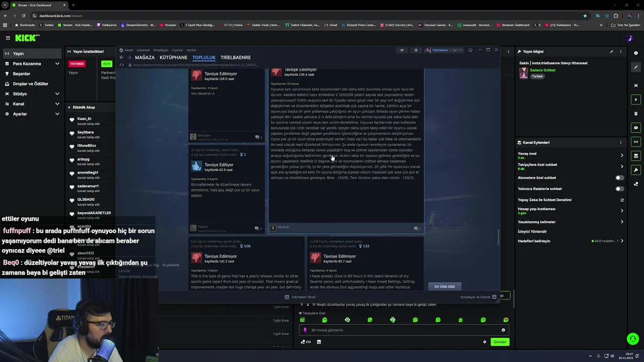Screen dimensions: 644x362
Task: Toggle Yalnızca ifadelerle sohbet switch
Action: [x=620, y=189]
